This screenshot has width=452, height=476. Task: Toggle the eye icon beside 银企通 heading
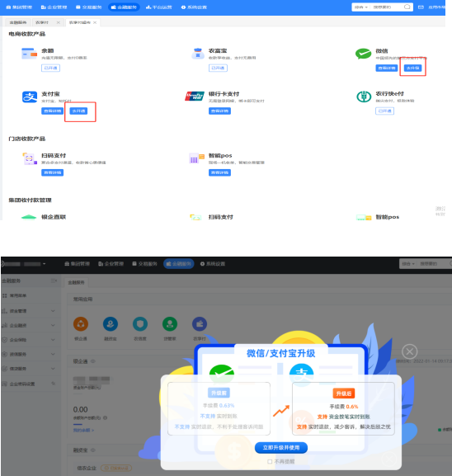click(x=93, y=361)
